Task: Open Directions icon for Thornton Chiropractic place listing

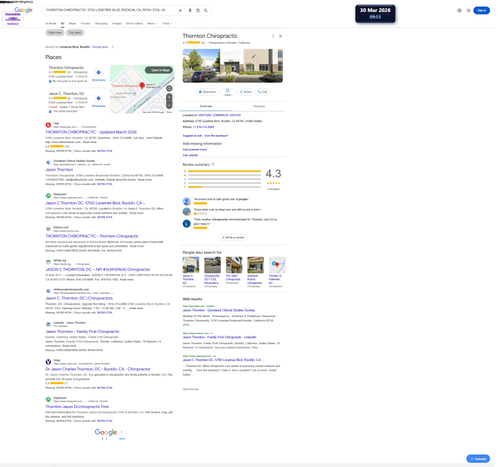Action: click(x=98, y=72)
